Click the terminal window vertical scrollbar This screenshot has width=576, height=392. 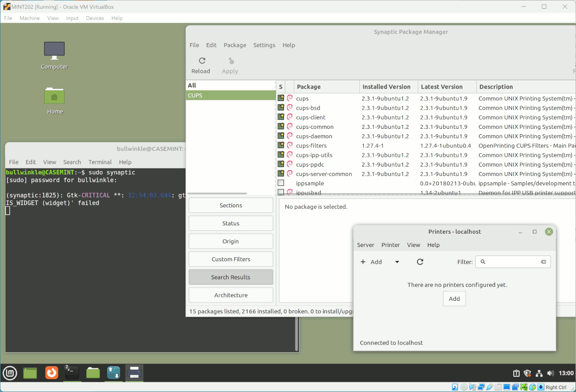click(297, 334)
